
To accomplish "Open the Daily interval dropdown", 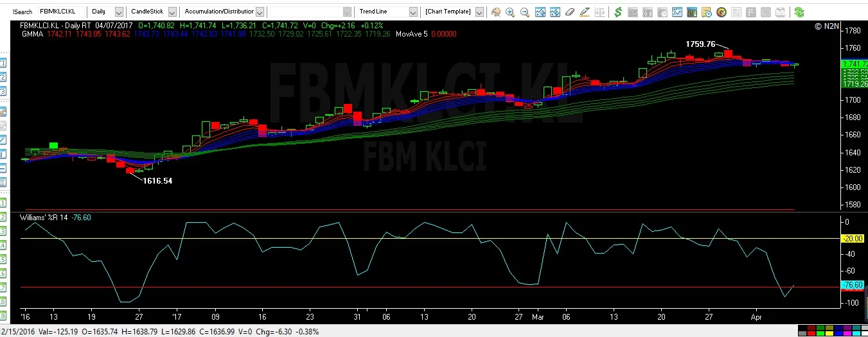I will [119, 12].
